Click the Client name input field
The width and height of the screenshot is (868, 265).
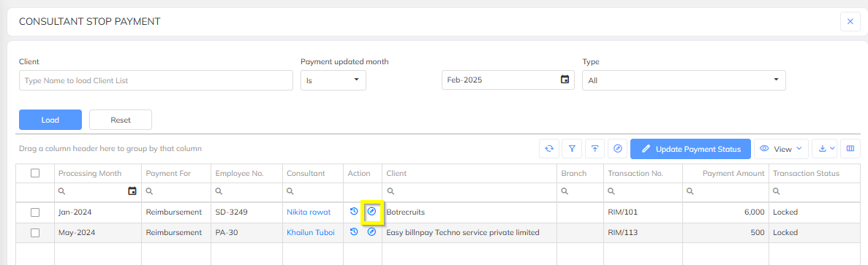pyautogui.click(x=156, y=80)
